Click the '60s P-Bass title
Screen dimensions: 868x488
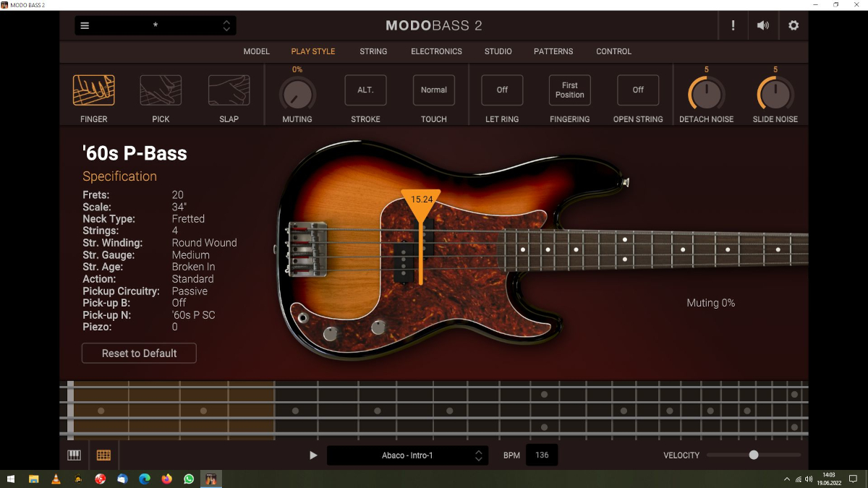click(135, 153)
